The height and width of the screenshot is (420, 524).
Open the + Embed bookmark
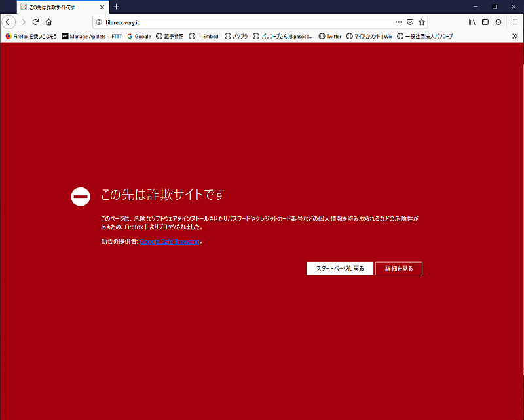pyautogui.click(x=204, y=36)
